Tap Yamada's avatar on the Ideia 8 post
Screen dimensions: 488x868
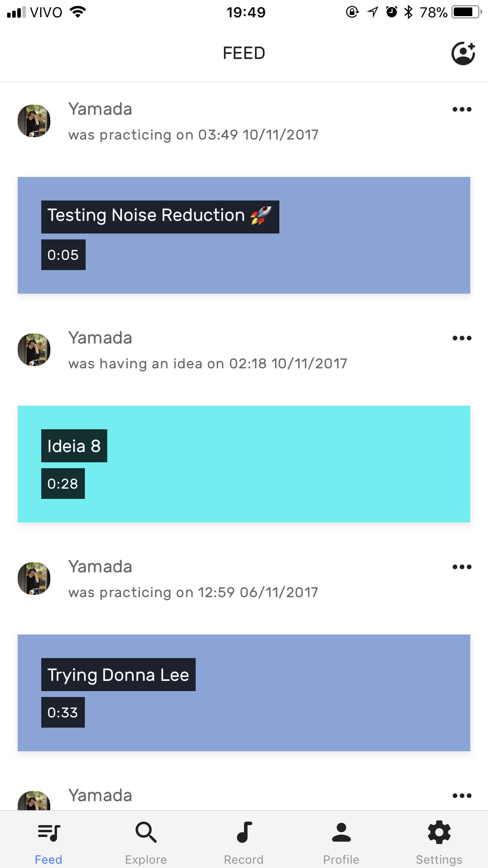click(34, 349)
